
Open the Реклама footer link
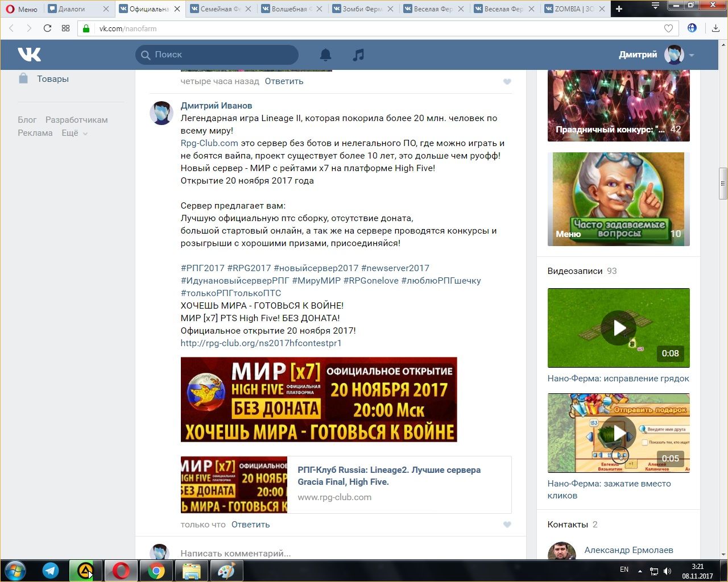pyautogui.click(x=35, y=133)
